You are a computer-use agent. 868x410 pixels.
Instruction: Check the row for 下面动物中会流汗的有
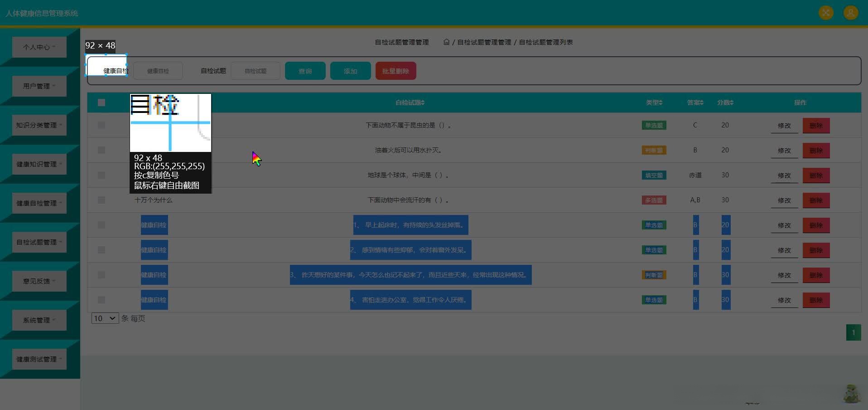coord(101,200)
